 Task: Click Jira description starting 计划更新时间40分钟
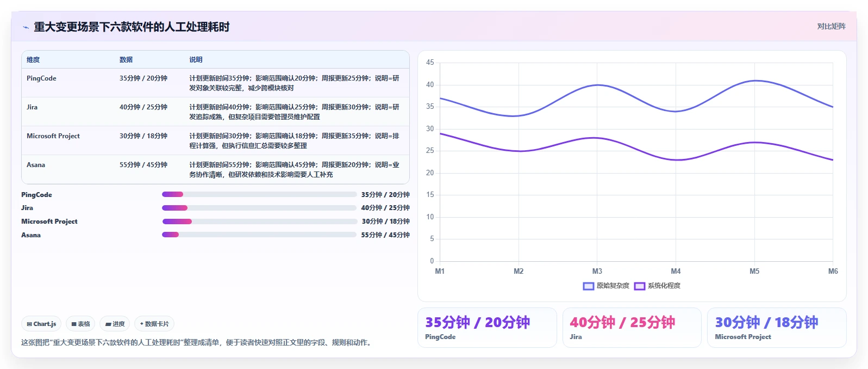[294, 112]
